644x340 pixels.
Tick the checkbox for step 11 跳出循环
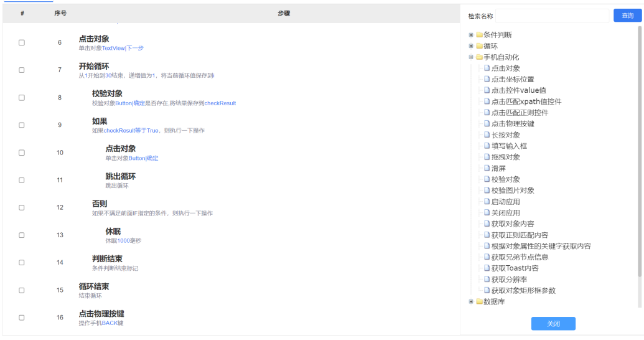pyautogui.click(x=22, y=180)
